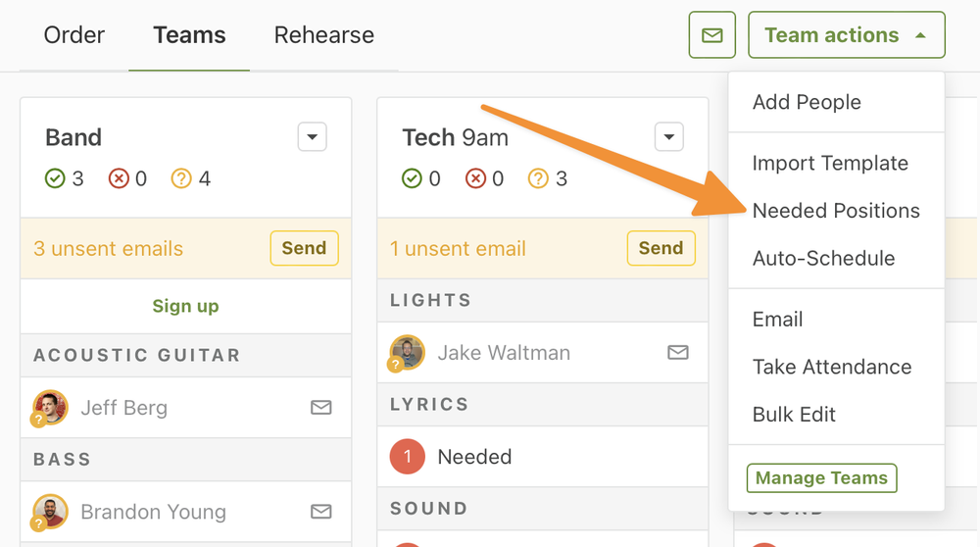Collapse the Team actions dropdown
The height and width of the screenshot is (547, 980).
coord(846,35)
